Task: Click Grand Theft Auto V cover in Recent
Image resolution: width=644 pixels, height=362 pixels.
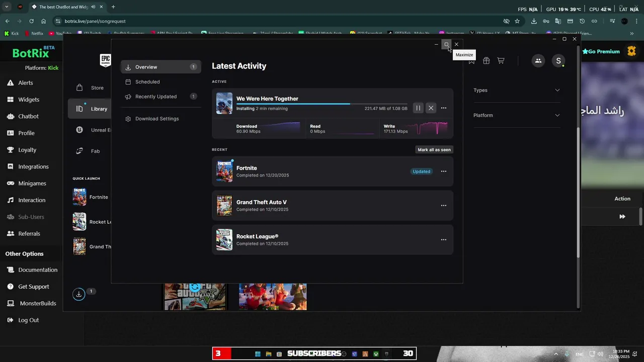Action: (x=224, y=206)
